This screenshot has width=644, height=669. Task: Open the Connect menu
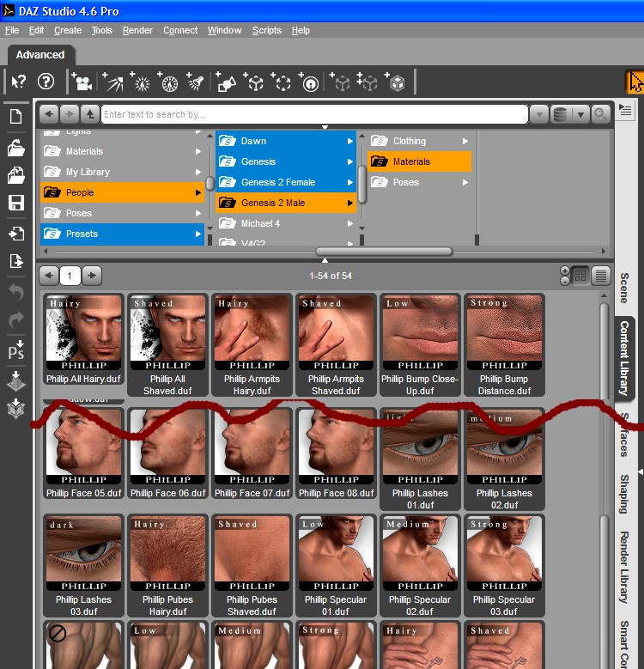point(180,30)
